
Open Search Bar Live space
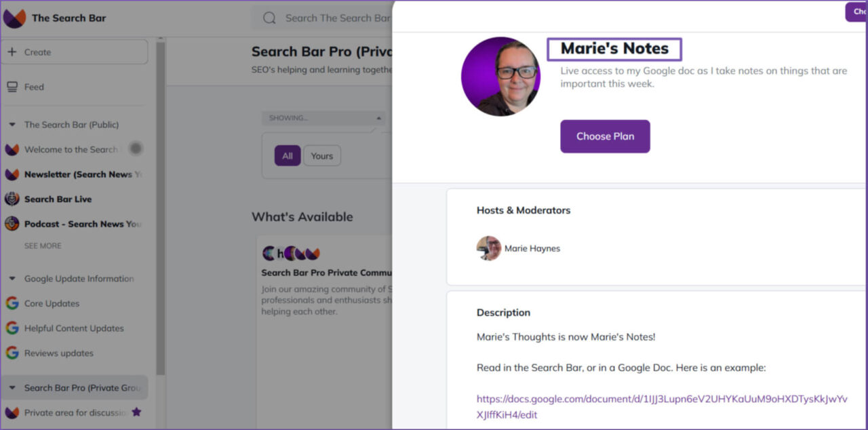[x=58, y=199]
